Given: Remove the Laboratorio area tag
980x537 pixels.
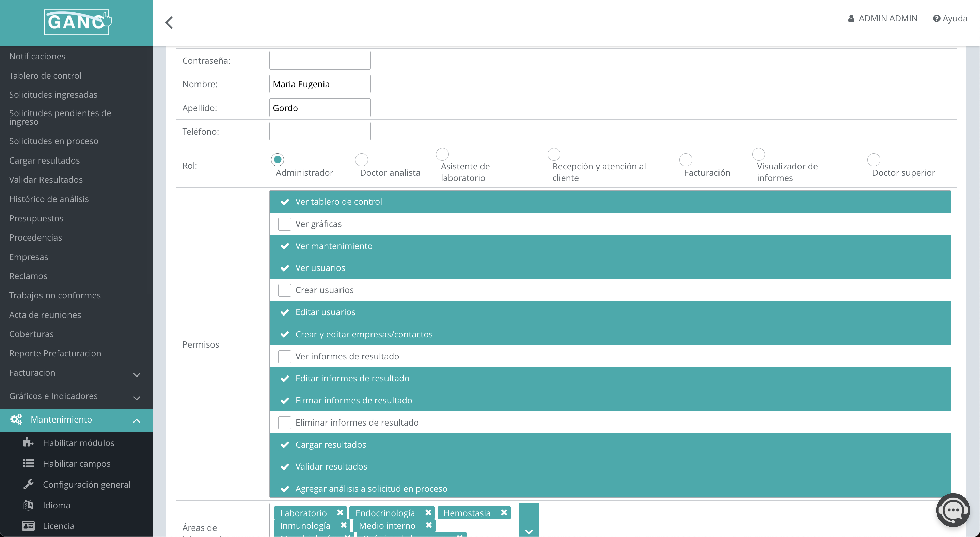Looking at the screenshot, I should pyautogui.click(x=340, y=513).
